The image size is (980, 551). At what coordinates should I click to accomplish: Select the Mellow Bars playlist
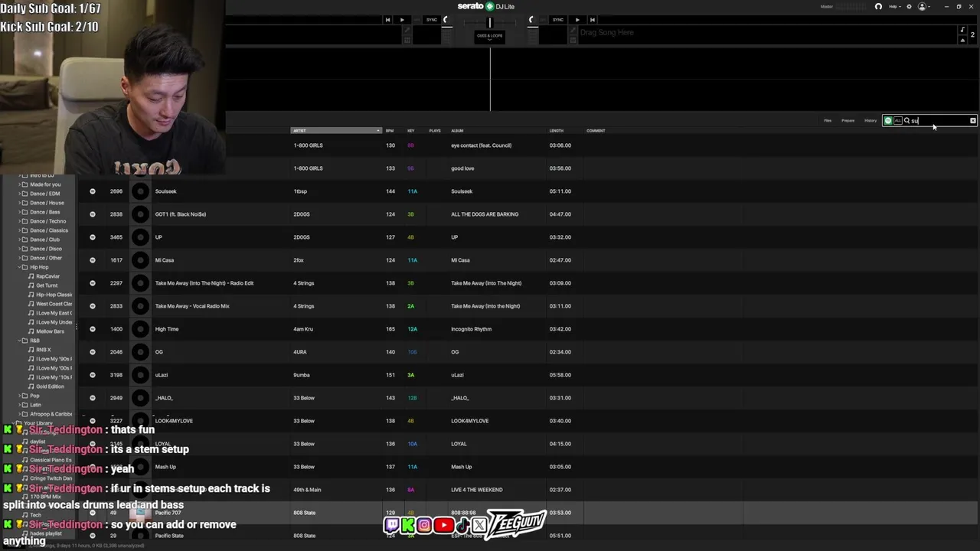pos(50,331)
